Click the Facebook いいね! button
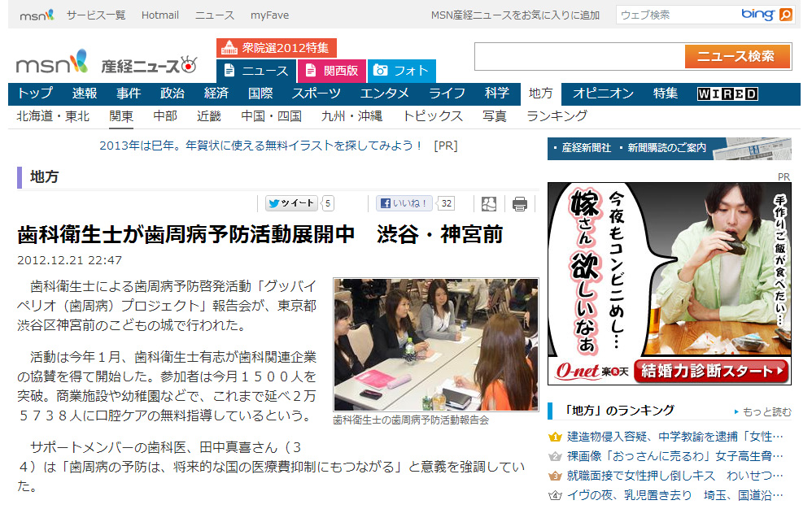812x509 pixels. pos(404,203)
